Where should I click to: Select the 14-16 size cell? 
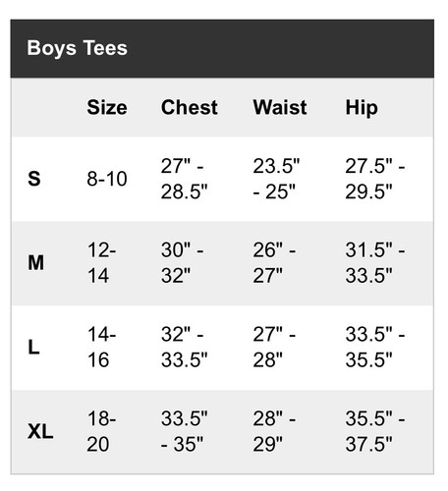(x=101, y=348)
